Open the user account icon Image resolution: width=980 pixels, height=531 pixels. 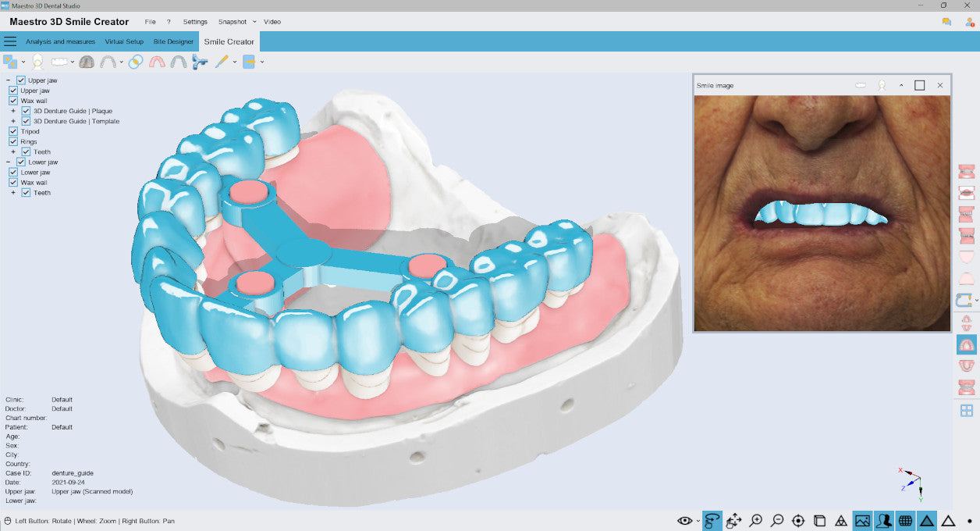click(x=969, y=22)
